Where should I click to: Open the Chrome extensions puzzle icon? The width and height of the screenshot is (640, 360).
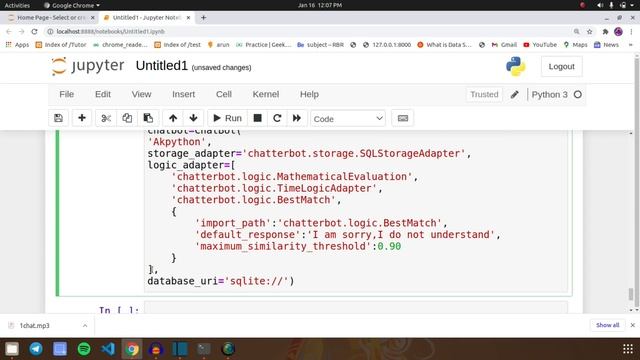[x=605, y=31]
